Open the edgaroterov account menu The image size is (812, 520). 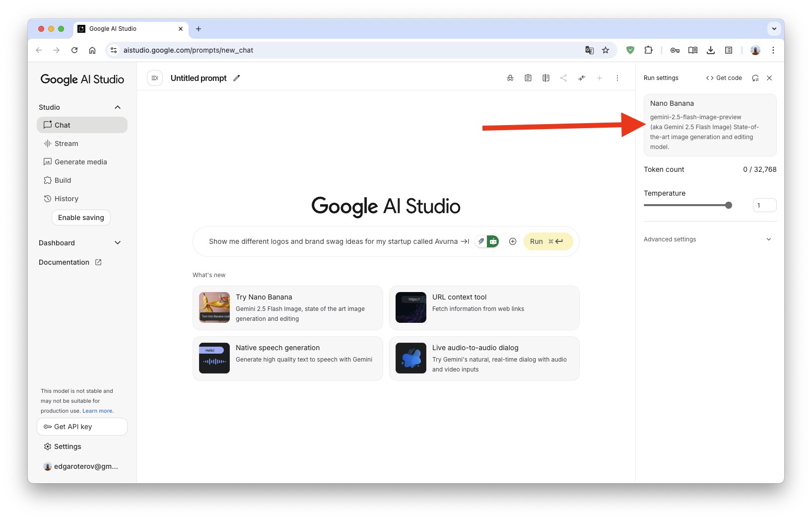81,466
